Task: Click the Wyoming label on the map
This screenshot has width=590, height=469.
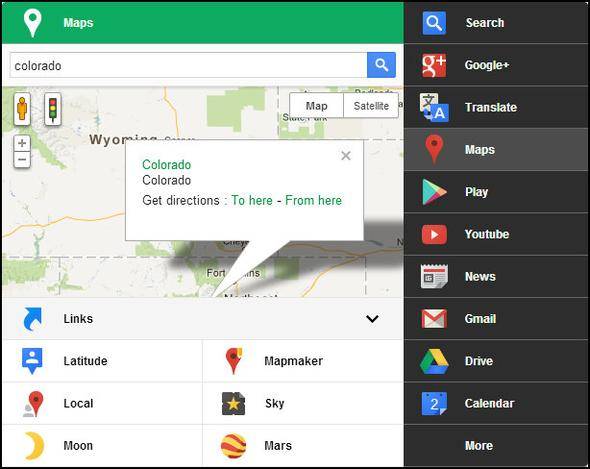Action: (x=123, y=139)
